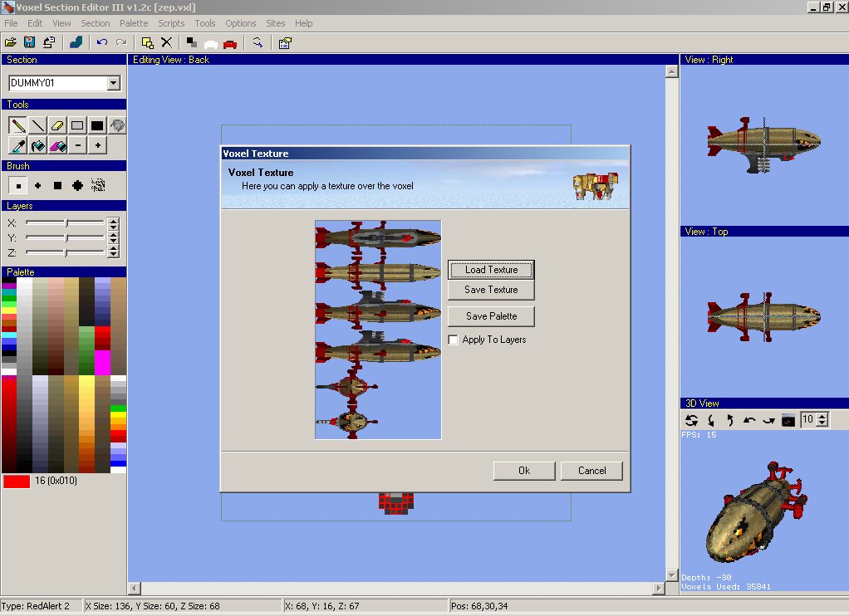This screenshot has height=616, width=849.
Task: Click the Load Texture button
Action: point(491,270)
